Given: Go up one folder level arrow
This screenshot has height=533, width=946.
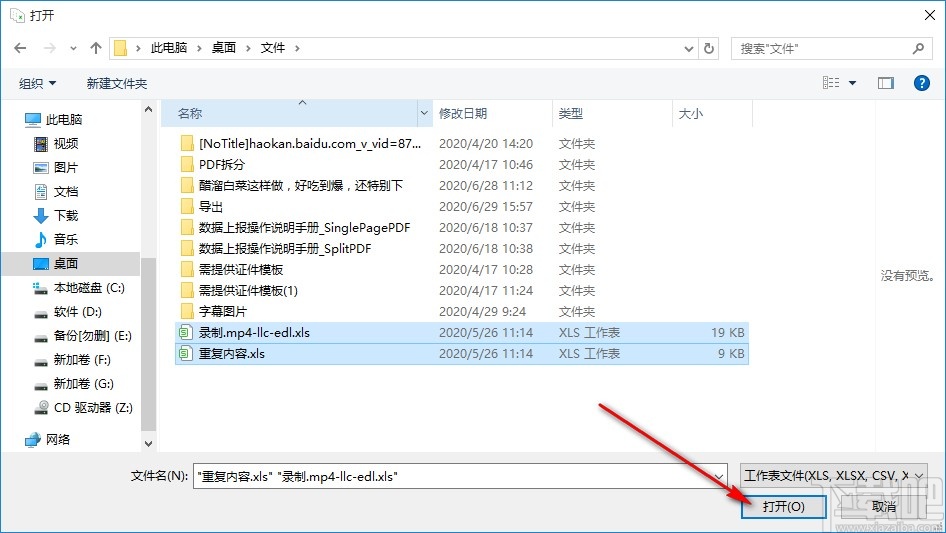Looking at the screenshot, I should coord(95,48).
